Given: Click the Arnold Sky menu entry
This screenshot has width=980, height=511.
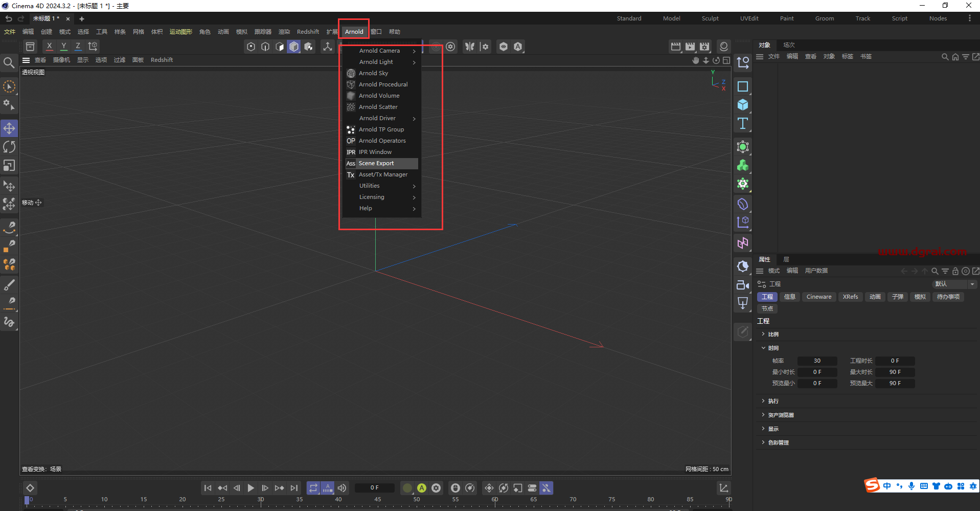Looking at the screenshot, I should coord(381,73).
